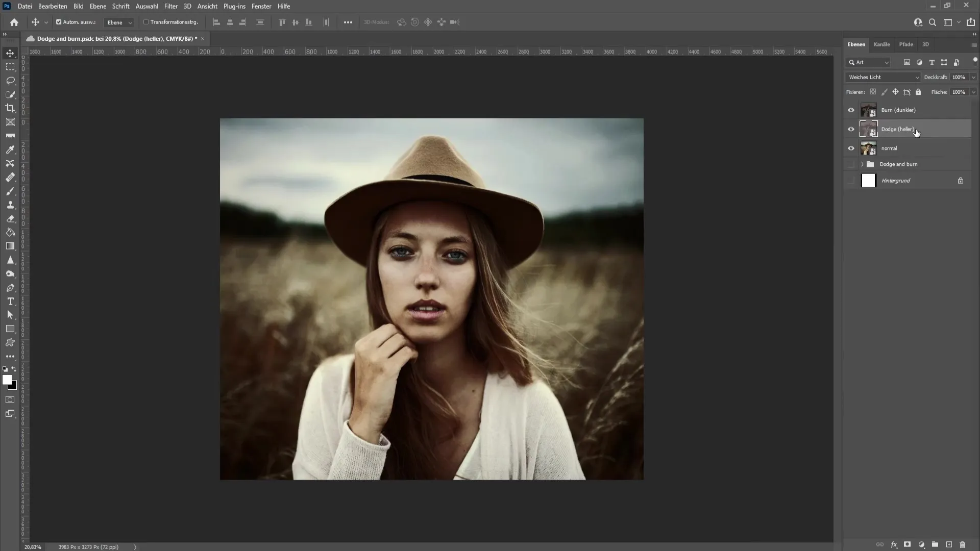
Task: Select the Healing Brush tool
Action: point(10,177)
